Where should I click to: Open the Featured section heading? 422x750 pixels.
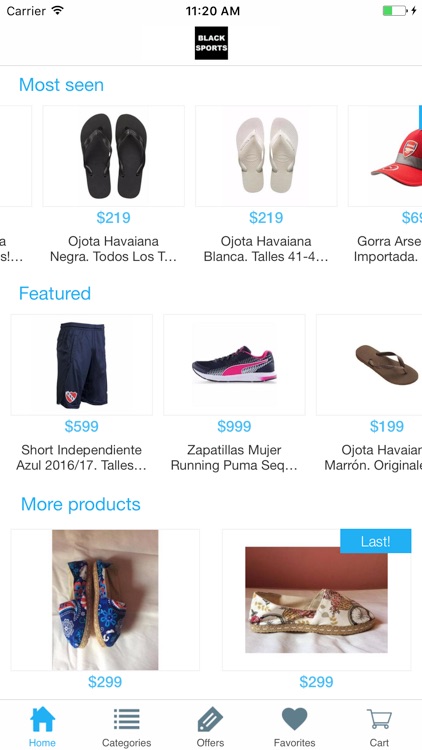pyautogui.click(x=55, y=293)
